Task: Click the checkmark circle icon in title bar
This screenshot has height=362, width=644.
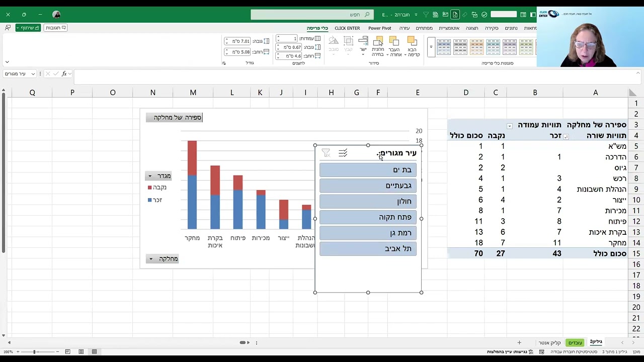Action: tap(484, 15)
